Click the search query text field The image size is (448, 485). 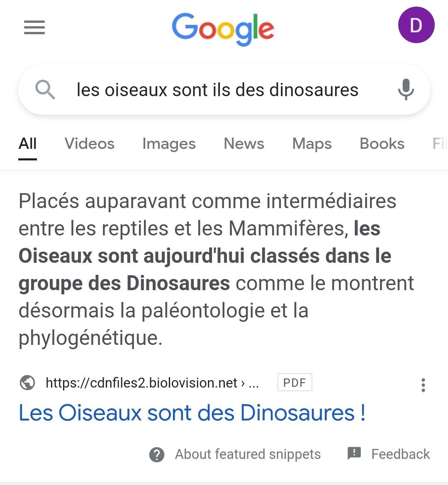(x=217, y=90)
